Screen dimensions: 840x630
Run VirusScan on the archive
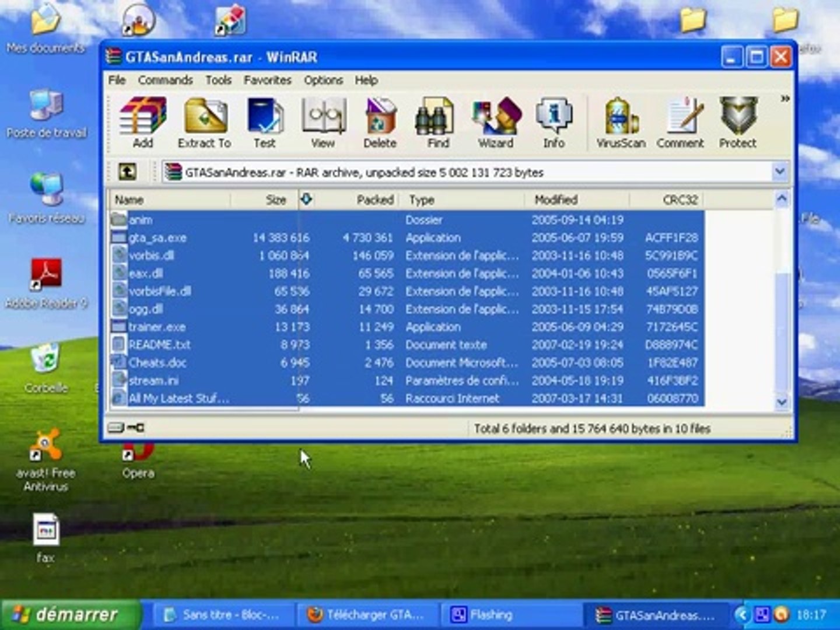coord(621,122)
